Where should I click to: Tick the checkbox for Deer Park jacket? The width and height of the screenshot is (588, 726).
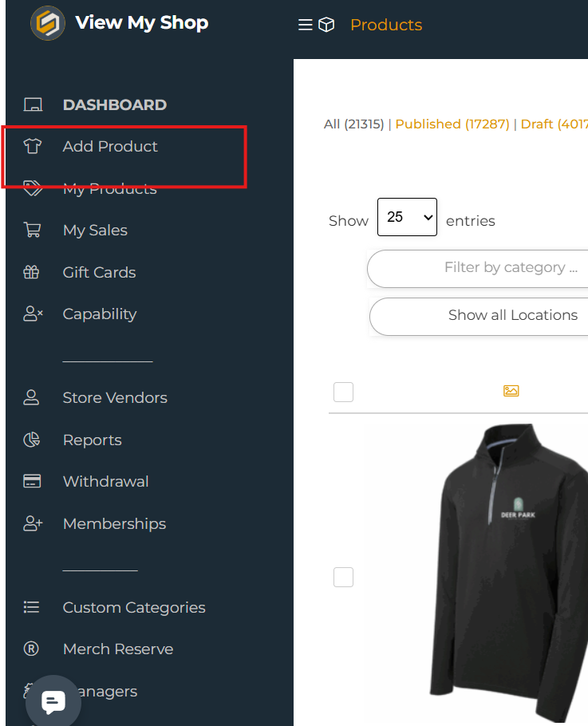point(343,577)
